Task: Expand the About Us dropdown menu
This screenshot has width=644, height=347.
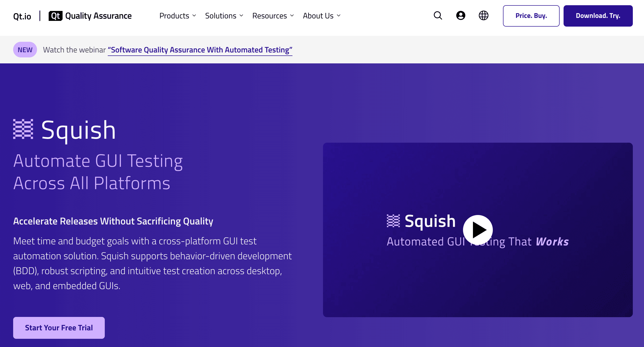Action: [322, 16]
